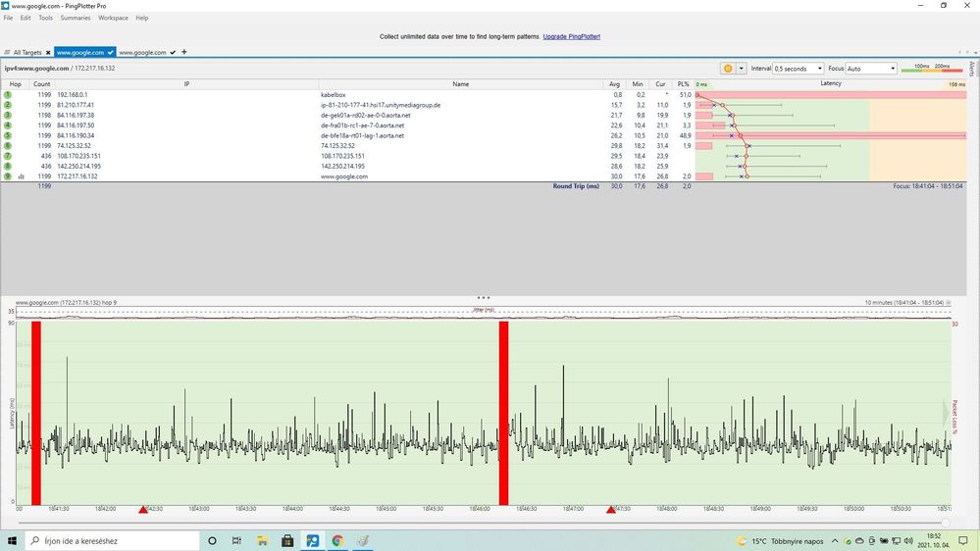Image resolution: width=980 pixels, height=551 pixels.
Task: Close the All Targets tab
Action: pyautogui.click(x=48, y=53)
